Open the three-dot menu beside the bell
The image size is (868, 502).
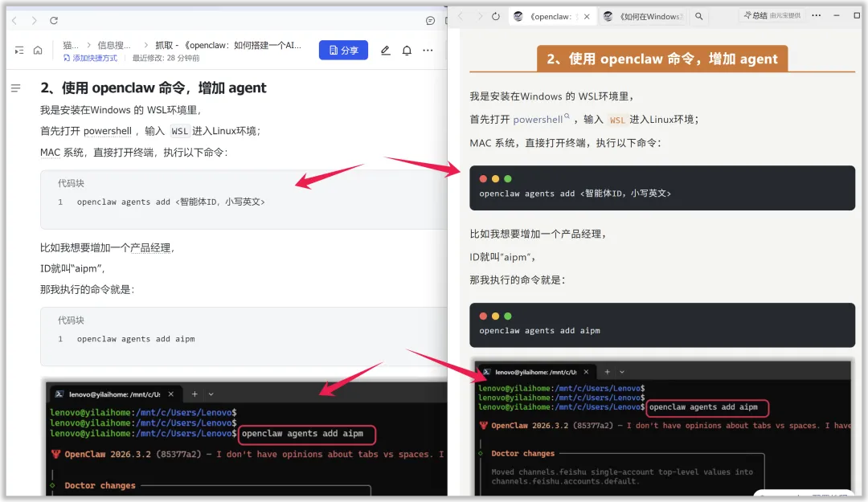[x=428, y=51]
